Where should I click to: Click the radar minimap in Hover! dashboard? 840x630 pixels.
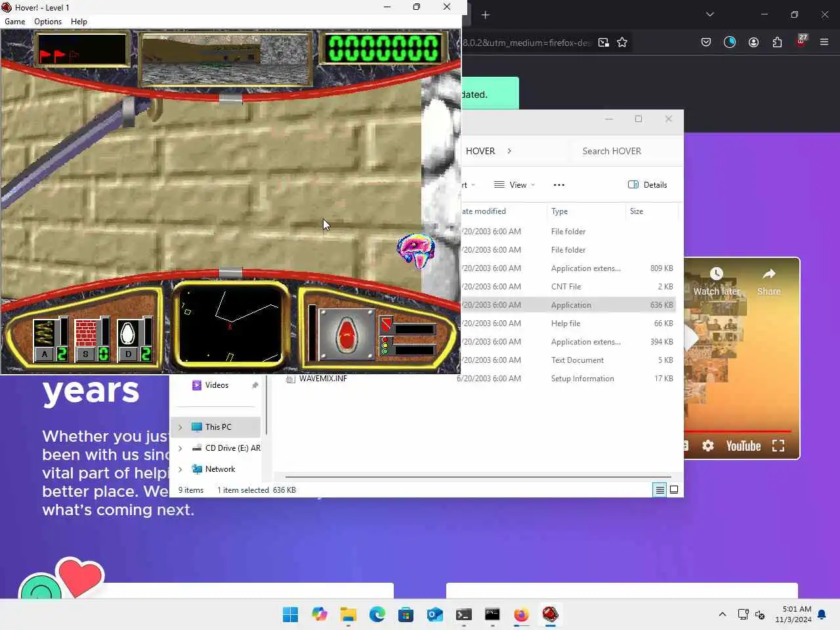(x=230, y=324)
